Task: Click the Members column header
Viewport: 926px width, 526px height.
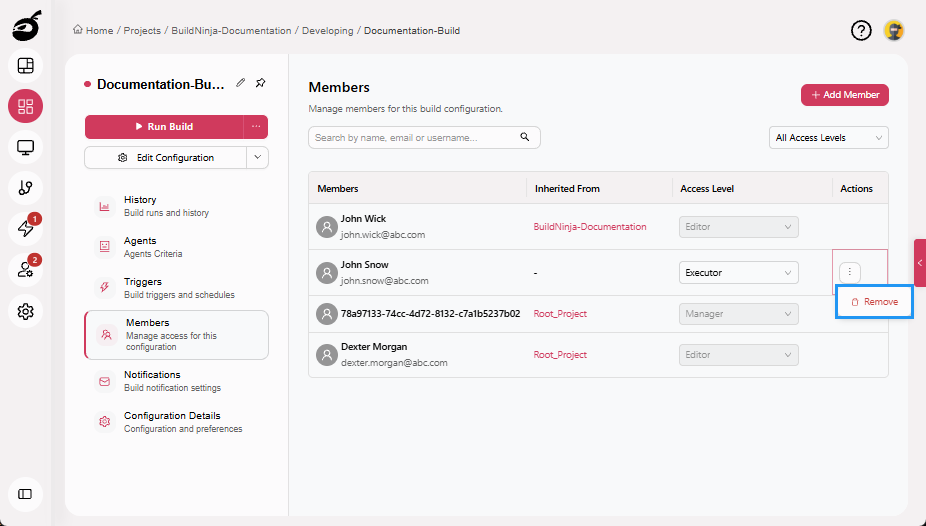Action: tap(338, 188)
